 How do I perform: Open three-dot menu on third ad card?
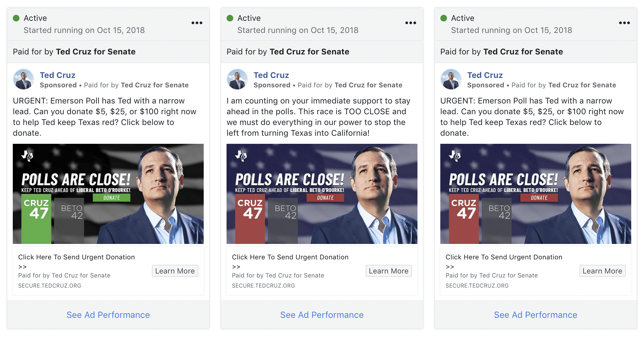point(625,23)
